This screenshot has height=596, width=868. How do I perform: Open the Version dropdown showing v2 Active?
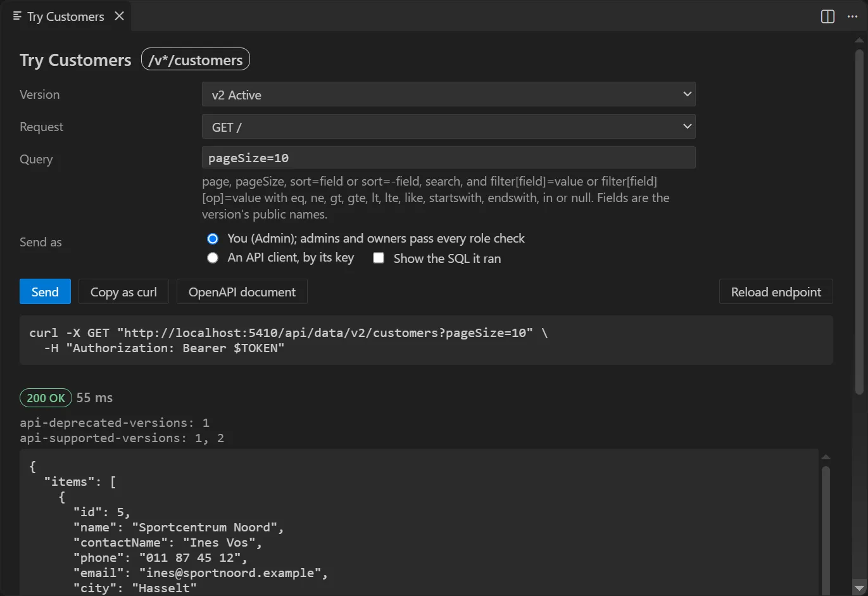coord(448,94)
